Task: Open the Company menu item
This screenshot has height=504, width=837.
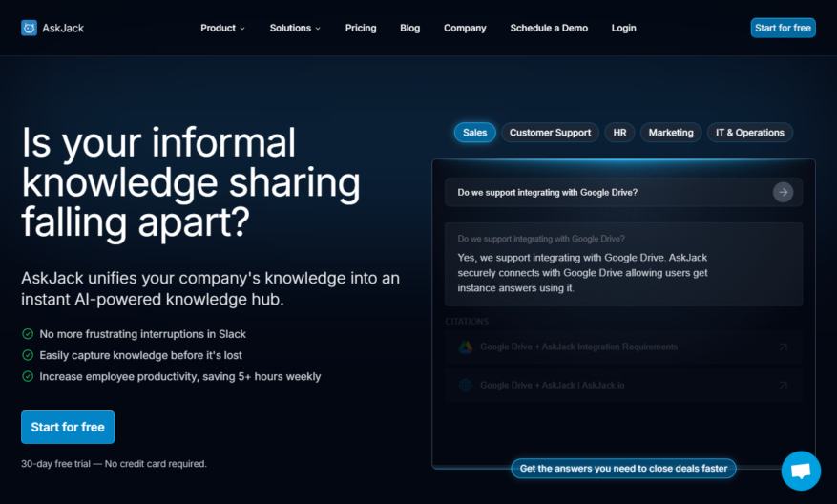Action: [465, 28]
